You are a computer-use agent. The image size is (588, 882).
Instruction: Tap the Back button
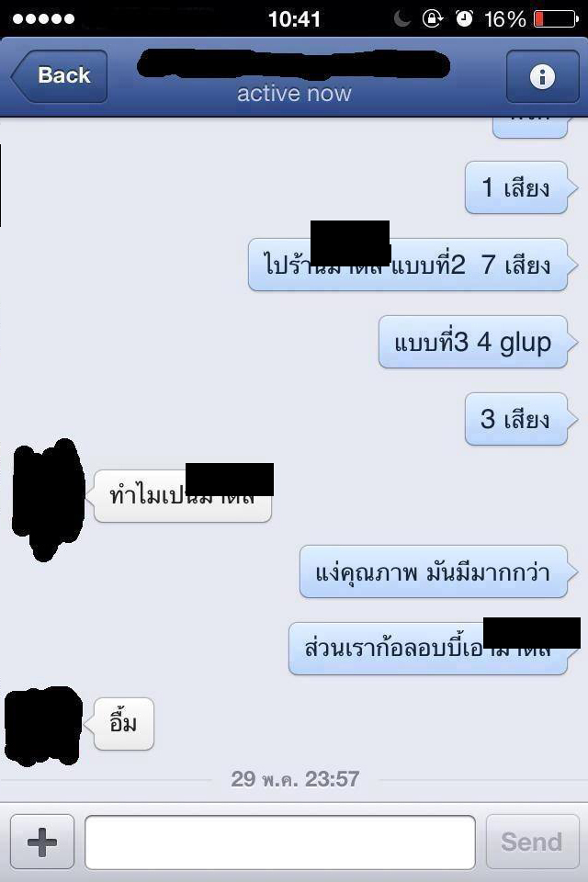tap(59, 76)
